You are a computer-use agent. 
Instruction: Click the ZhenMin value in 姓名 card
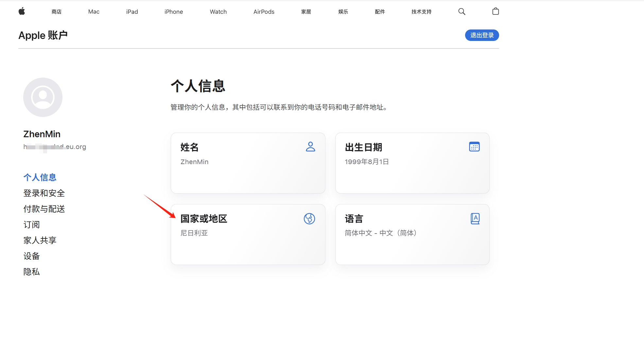coord(194,162)
